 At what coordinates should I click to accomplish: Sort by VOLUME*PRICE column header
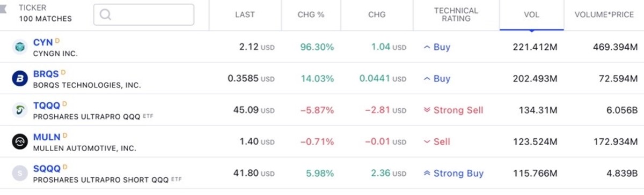point(604,15)
